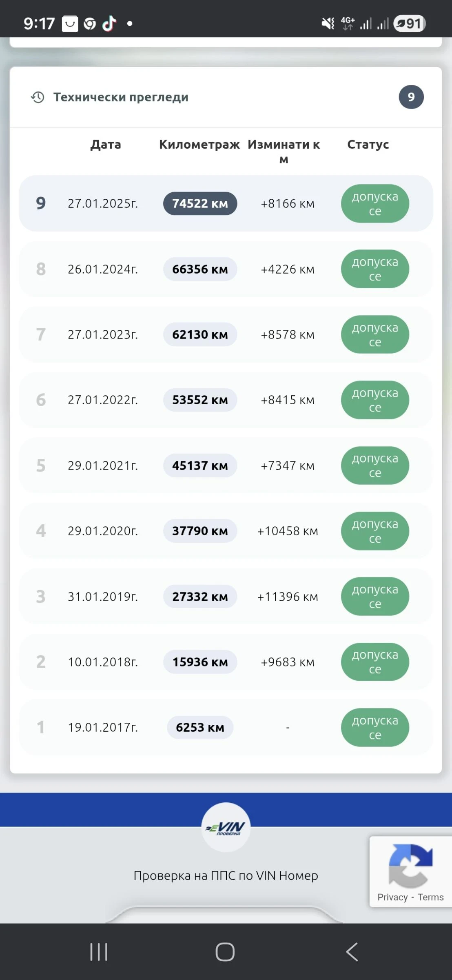Click the Километраж column header
Screen dimensions: 452x980
coord(199,145)
